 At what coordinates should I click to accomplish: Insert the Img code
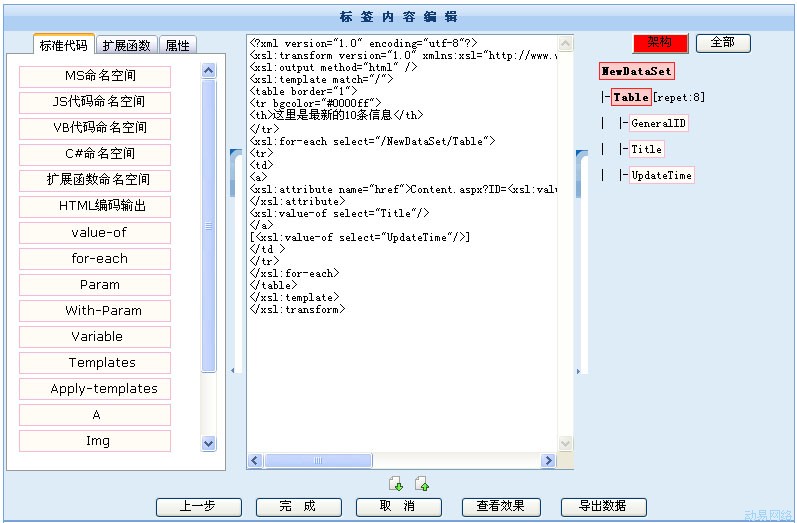(x=95, y=441)
